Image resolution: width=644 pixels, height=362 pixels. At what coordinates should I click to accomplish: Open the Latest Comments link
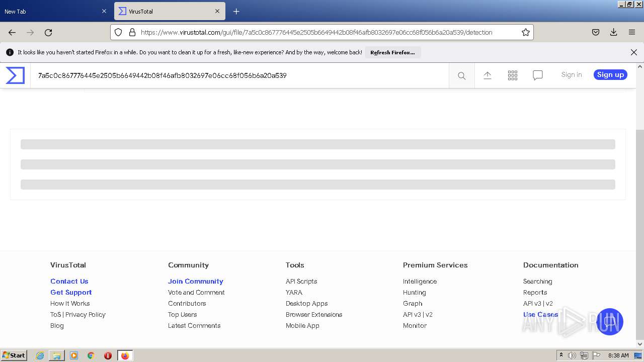pyautogui.click(x=194, y=325)
